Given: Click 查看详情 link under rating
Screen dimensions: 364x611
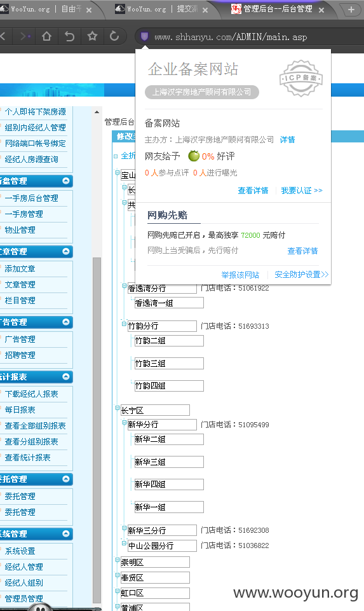Looking at the screenshot, I should (253, 190).
